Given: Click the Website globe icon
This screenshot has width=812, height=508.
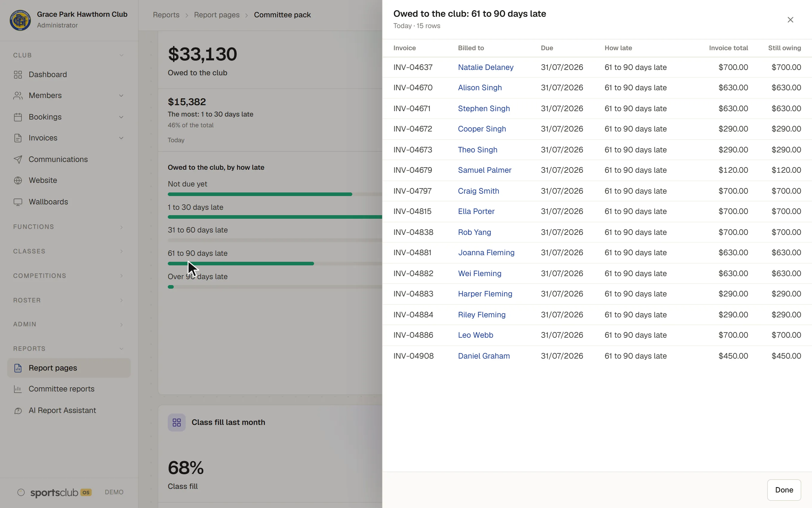Looking at the screenshot, I should [x=18, y=180].
